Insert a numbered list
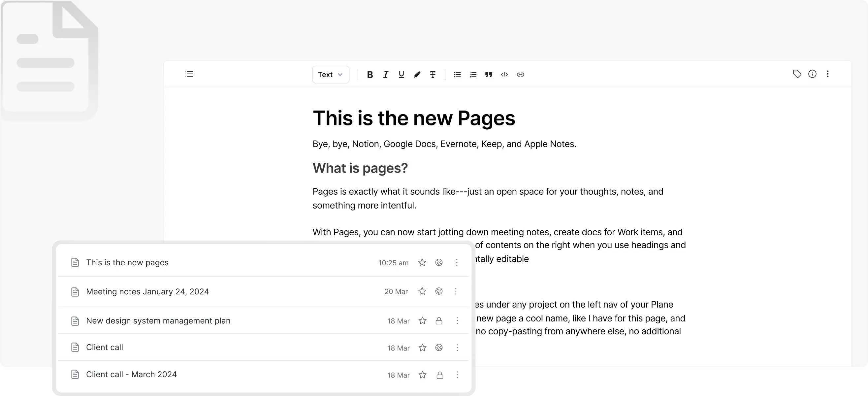 (473, 75)
